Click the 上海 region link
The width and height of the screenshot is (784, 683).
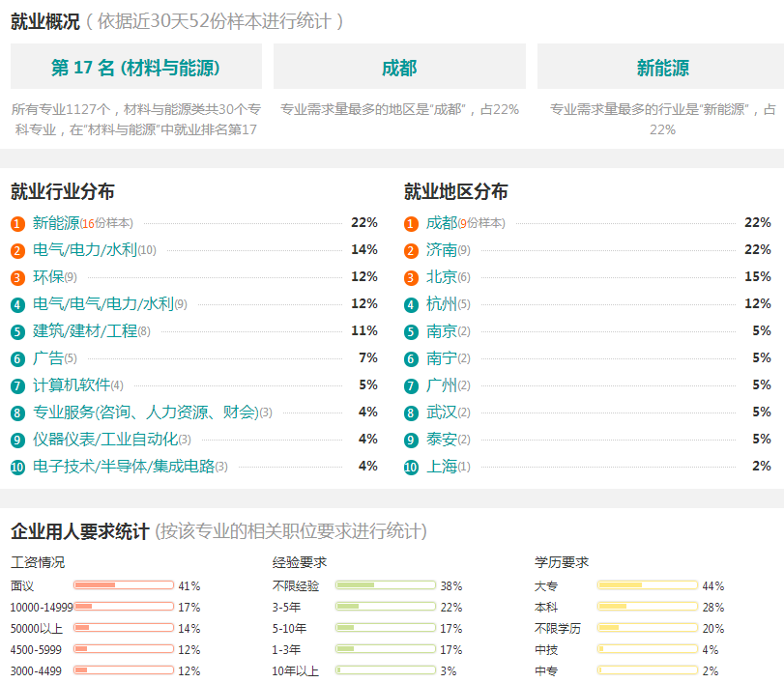point(442,467)
